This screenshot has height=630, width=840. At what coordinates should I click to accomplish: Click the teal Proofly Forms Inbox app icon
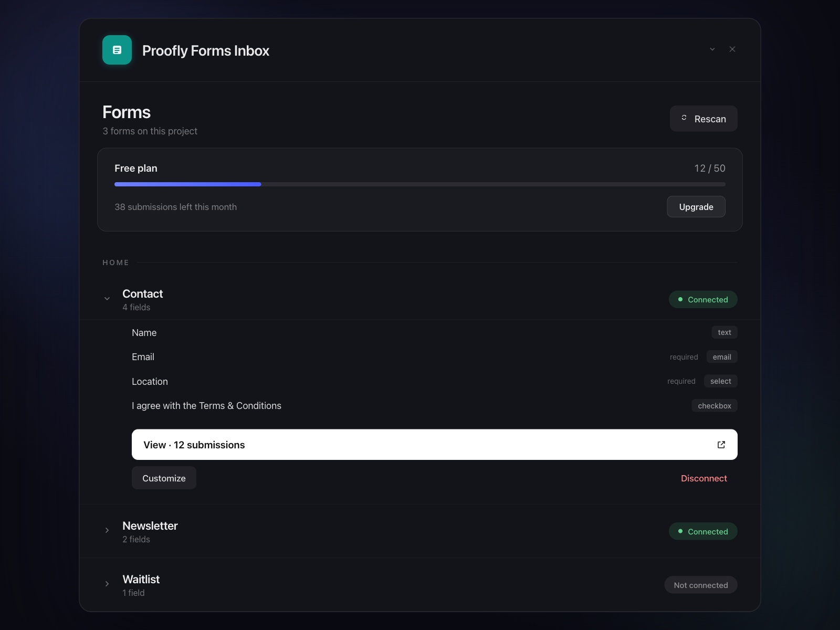click(x=117, y=50)
